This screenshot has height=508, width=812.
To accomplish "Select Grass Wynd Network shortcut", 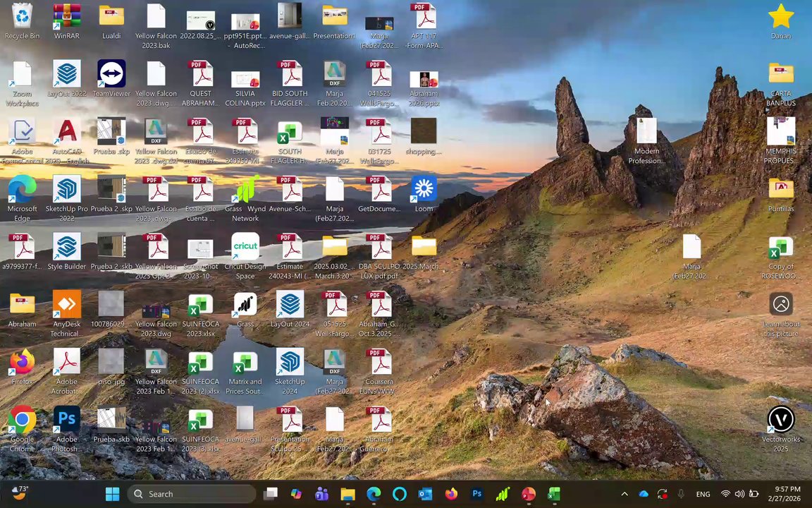I will coord(245,198).
